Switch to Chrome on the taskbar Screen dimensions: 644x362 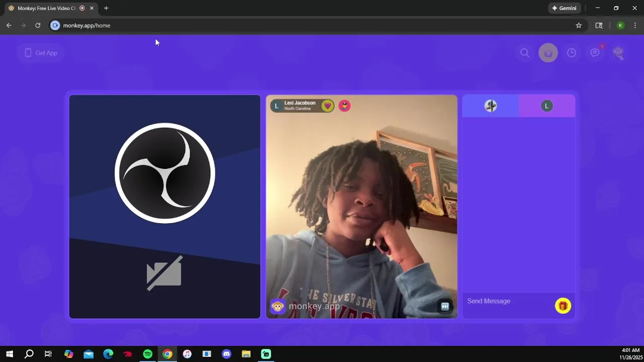point(168,354)
